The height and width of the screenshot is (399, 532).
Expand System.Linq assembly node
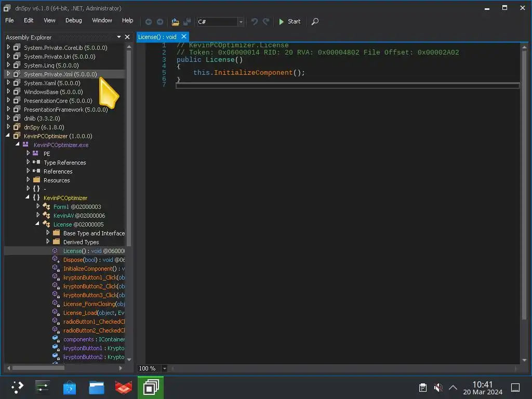[8, 65]
